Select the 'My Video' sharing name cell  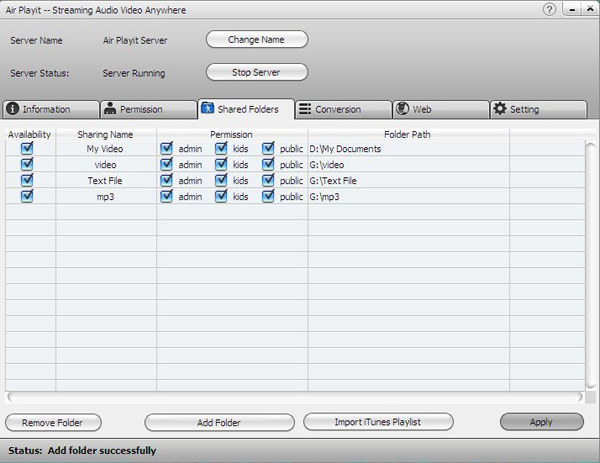point(106,148)
